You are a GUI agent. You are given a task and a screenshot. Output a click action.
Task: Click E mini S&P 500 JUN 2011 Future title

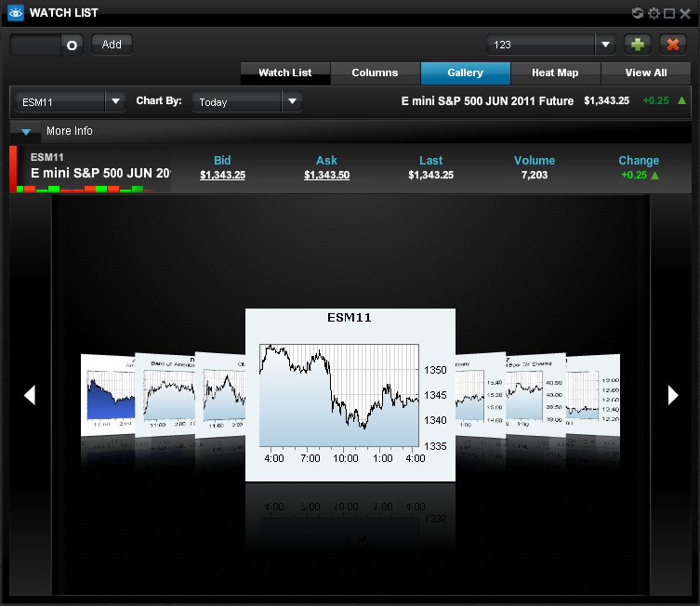(x=487, y=101)
